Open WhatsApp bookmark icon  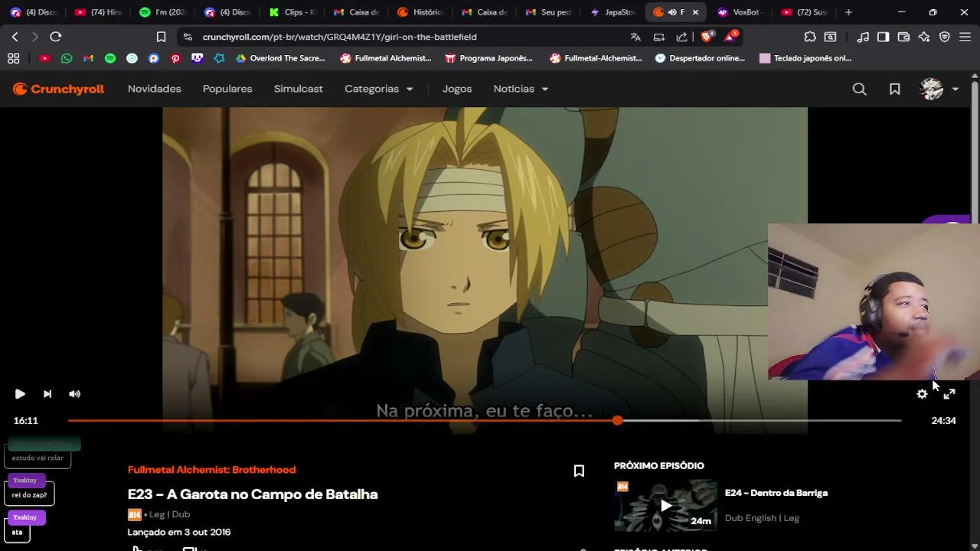[67, 58]
